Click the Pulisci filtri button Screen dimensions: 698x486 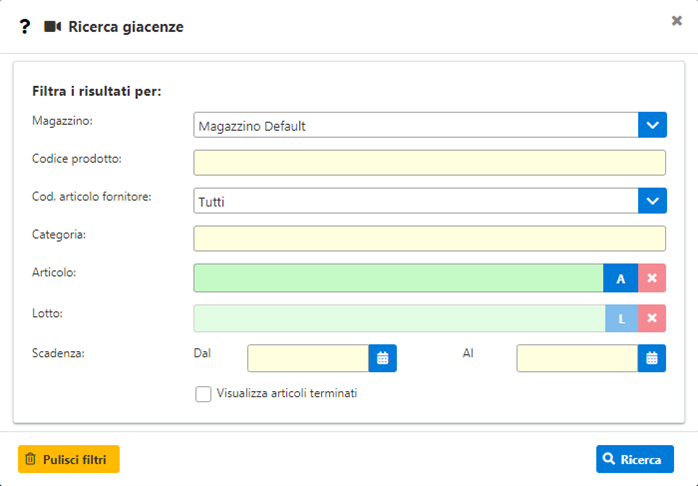click(x=69, y=459)
